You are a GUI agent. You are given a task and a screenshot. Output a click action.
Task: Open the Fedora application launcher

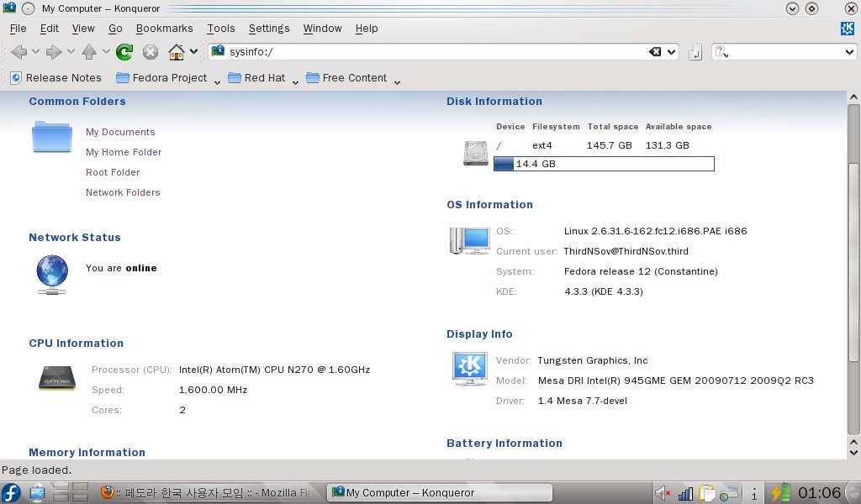pos(11,493)
